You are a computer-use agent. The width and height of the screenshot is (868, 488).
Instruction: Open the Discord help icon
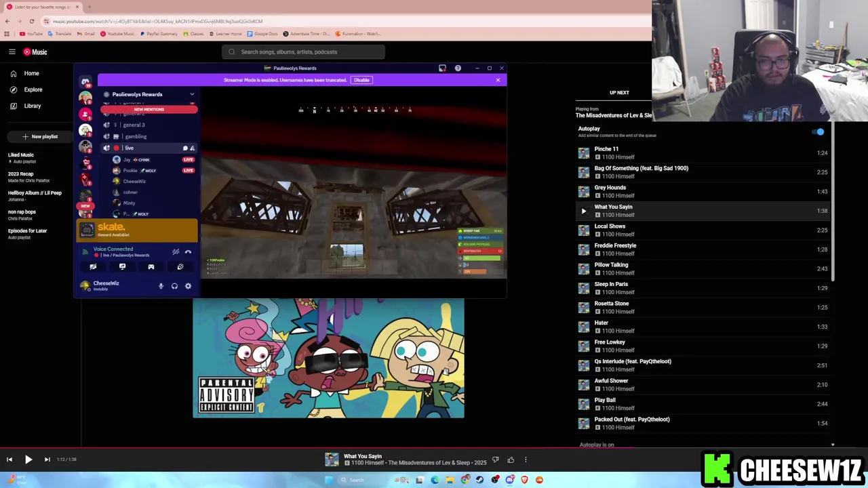pos(458,68)
